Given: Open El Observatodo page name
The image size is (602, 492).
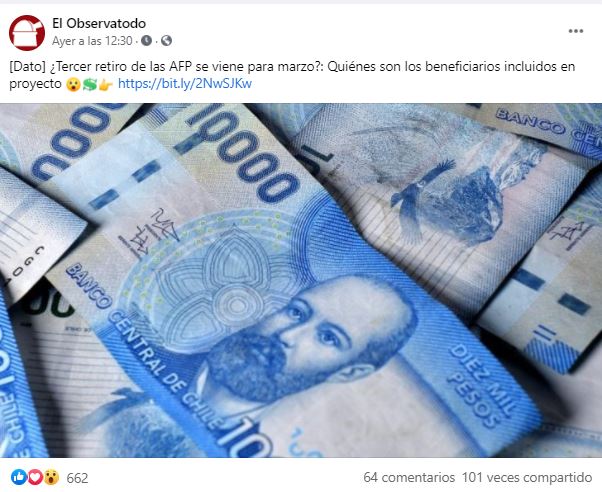Looking at the screenshot, I should (99, 23).
